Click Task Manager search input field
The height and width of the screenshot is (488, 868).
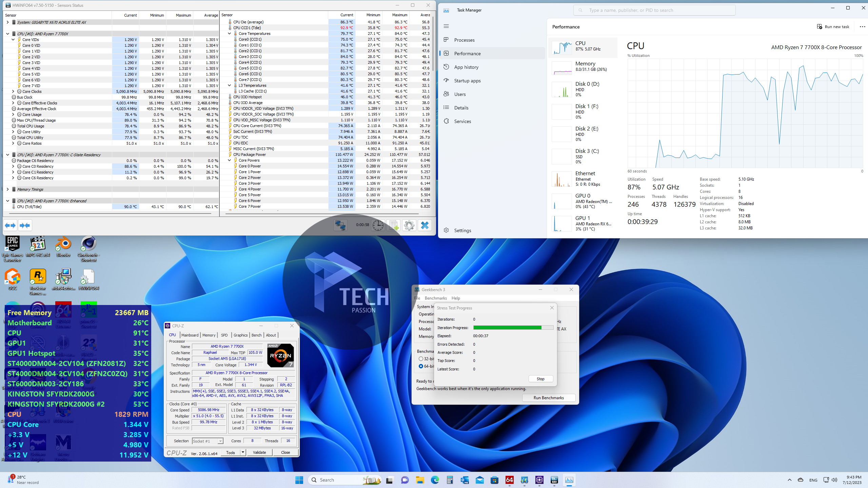(654, 10)
